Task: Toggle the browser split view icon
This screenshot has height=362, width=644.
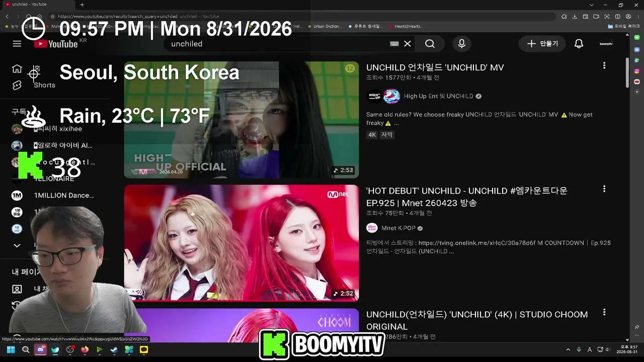Action: (x=617, y=17)
